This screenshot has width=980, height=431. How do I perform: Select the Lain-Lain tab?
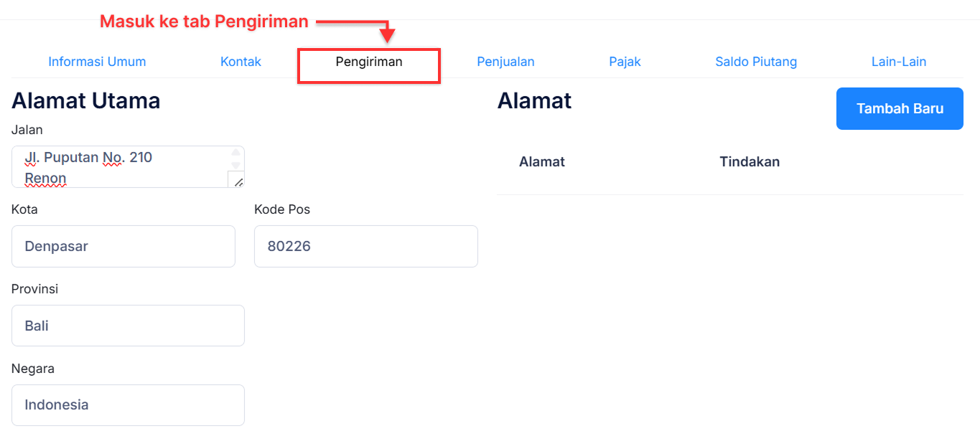click(x=898, y=62)
